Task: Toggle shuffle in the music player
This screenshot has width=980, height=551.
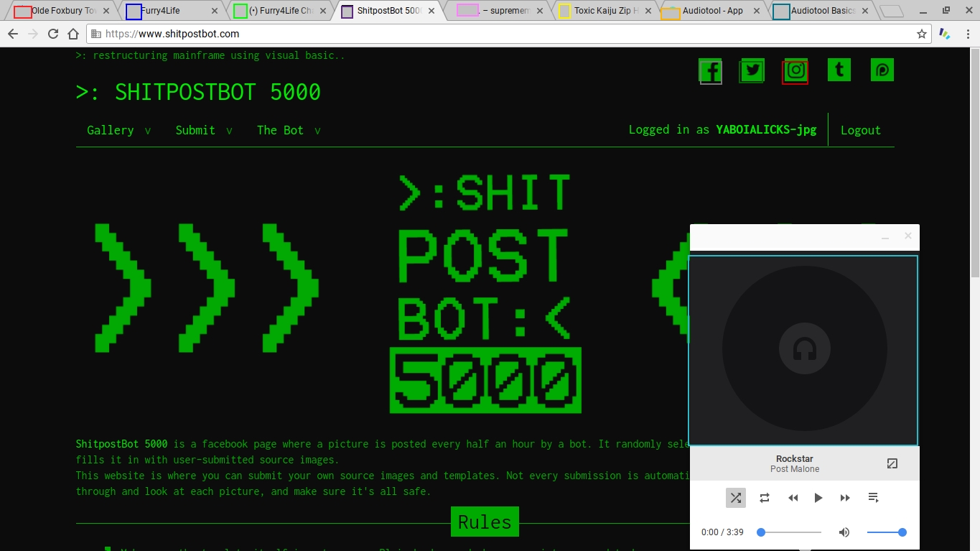Action: (x=736, y=498)
